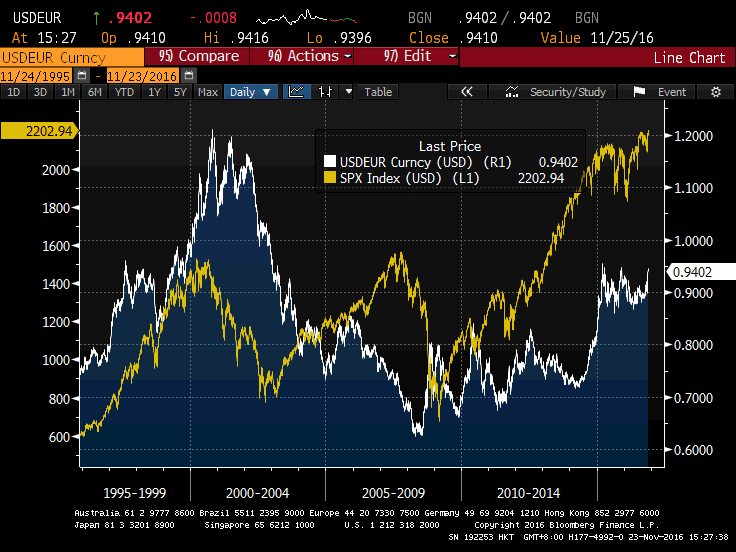Click yellow SPX Index legend swatch
Screen dimensions: 736x552
coord(330,178)
